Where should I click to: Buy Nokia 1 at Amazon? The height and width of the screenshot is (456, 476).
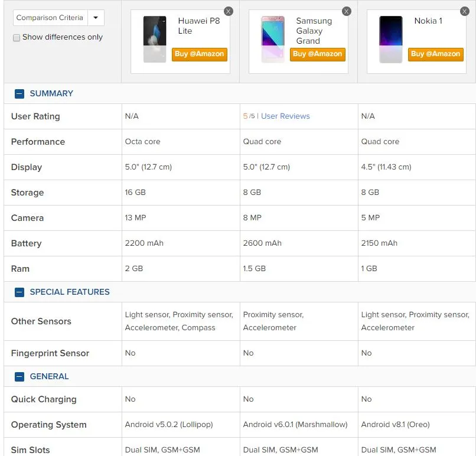pyautogui.click(x=436, y=54)
